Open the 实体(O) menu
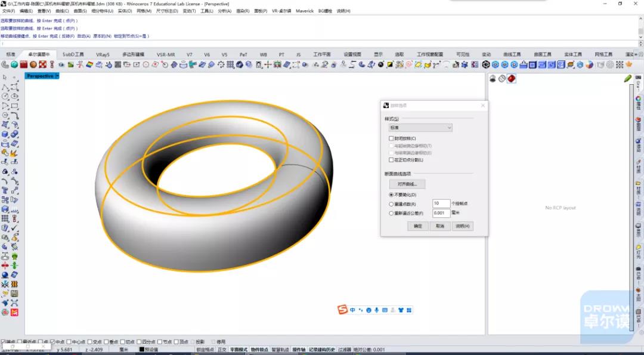The image size is (644, 355). (125, 11)
